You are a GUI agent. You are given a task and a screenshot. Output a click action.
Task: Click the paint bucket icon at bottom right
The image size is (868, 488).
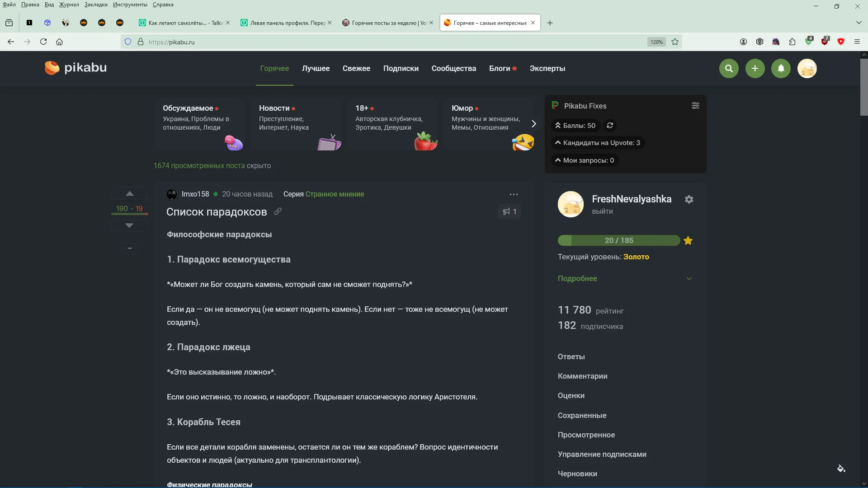tap(841, 469)
